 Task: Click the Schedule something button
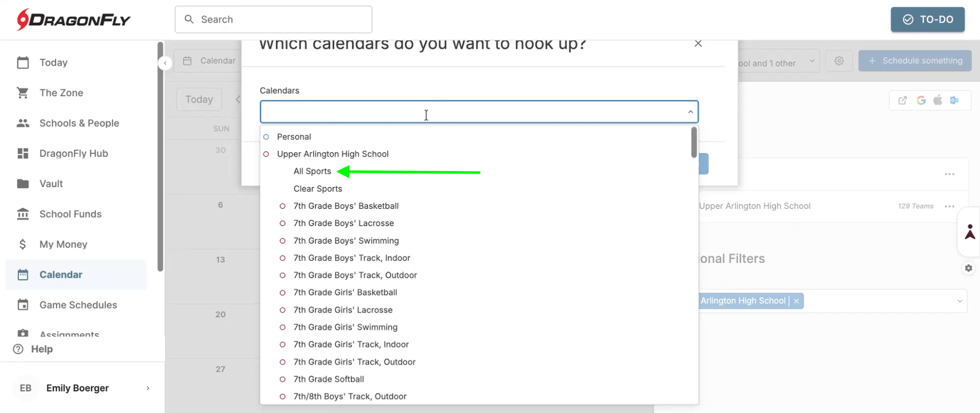(915, 61)
